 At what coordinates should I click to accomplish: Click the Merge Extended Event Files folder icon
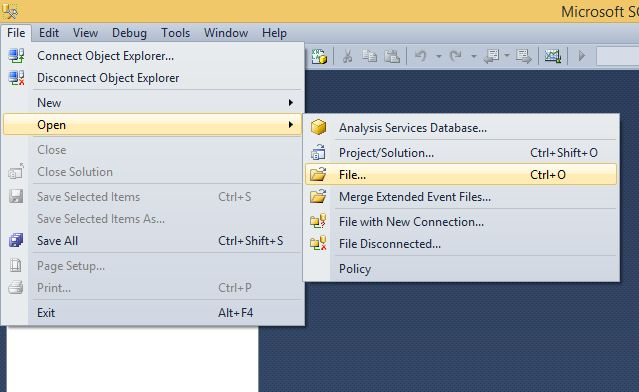318,196
